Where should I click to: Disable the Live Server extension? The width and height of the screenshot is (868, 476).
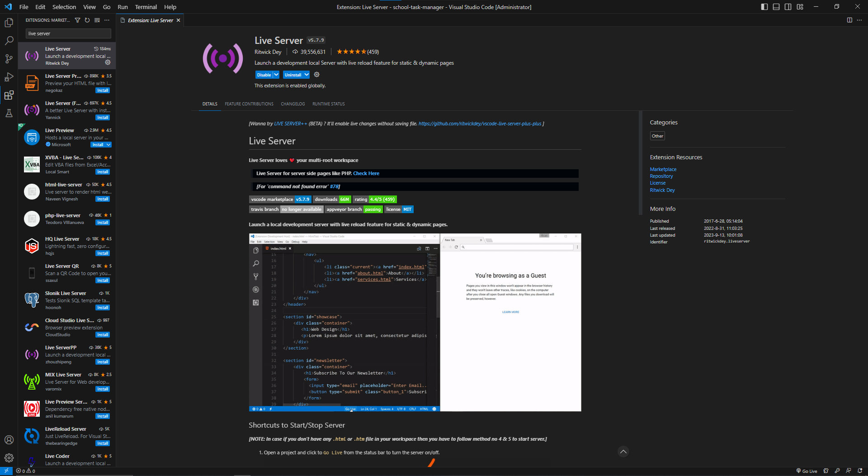[x=264, y=75]
